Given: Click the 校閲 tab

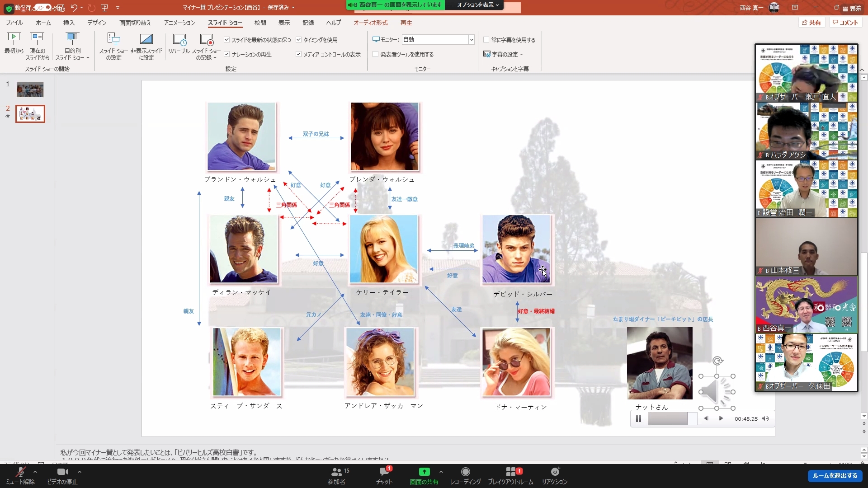Looking at the screenshot, I should (x=260, y=23).
